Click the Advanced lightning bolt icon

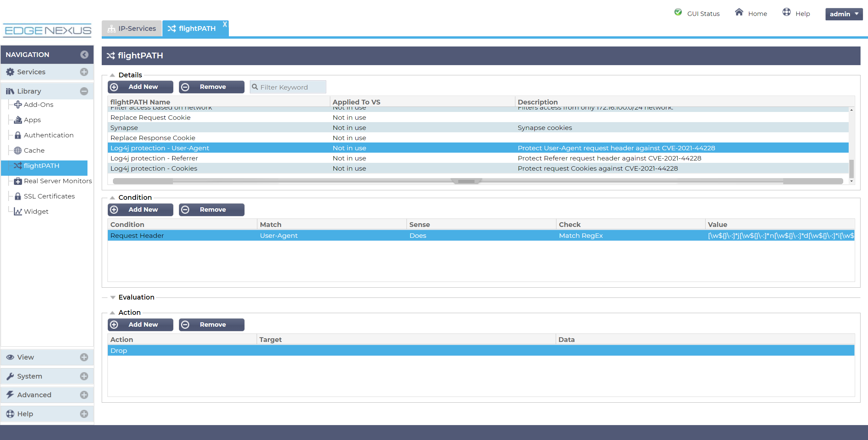[10, 395]
